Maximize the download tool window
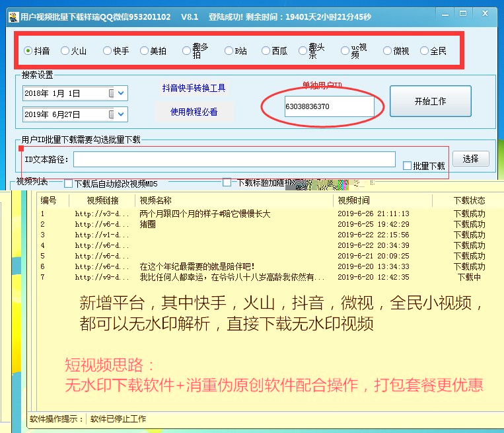 (463, 13)
